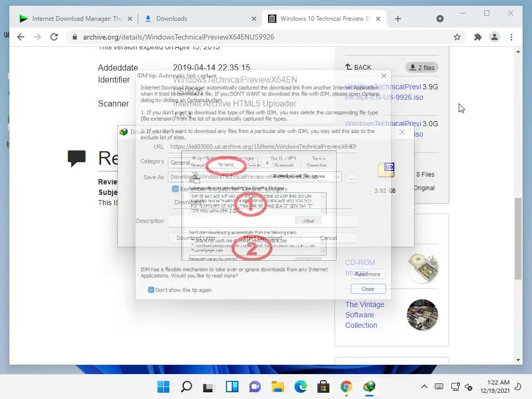
Task: Open the 3.9G Windows Technical Preview iso link
Action: click(383, 92)
